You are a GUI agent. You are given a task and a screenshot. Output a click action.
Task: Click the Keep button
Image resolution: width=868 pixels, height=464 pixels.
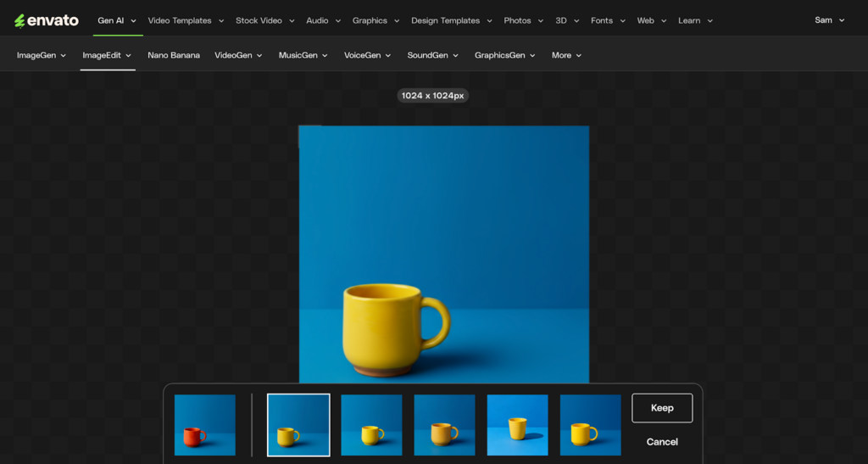click(662, 408)
